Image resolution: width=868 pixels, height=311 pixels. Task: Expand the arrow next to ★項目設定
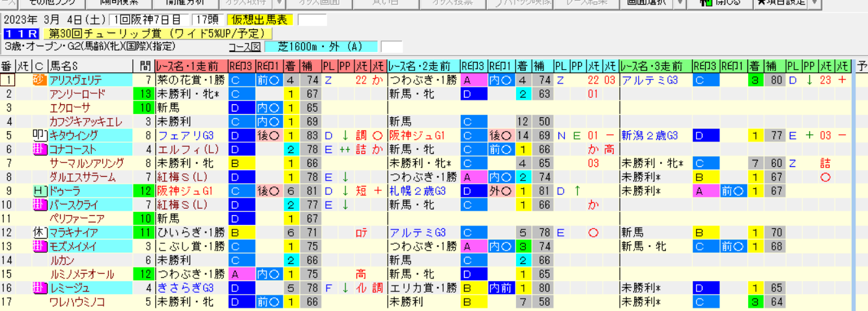(815, 3)
